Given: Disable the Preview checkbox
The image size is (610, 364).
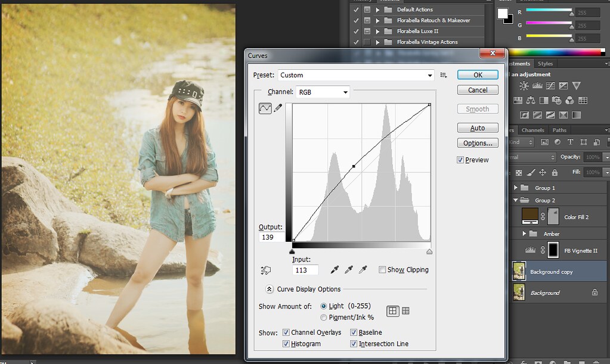Looking at the screenshot, I should tap(460, 160).
